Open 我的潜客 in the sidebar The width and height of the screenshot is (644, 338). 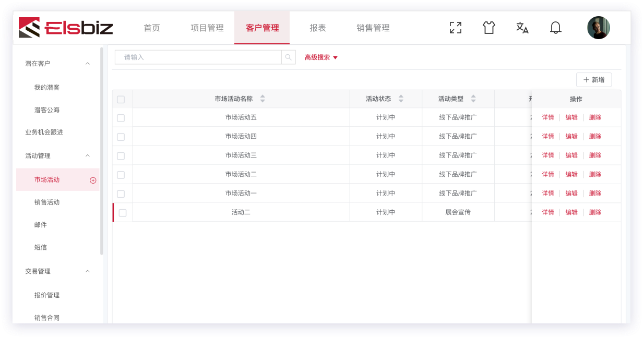[x=47, y=88]
